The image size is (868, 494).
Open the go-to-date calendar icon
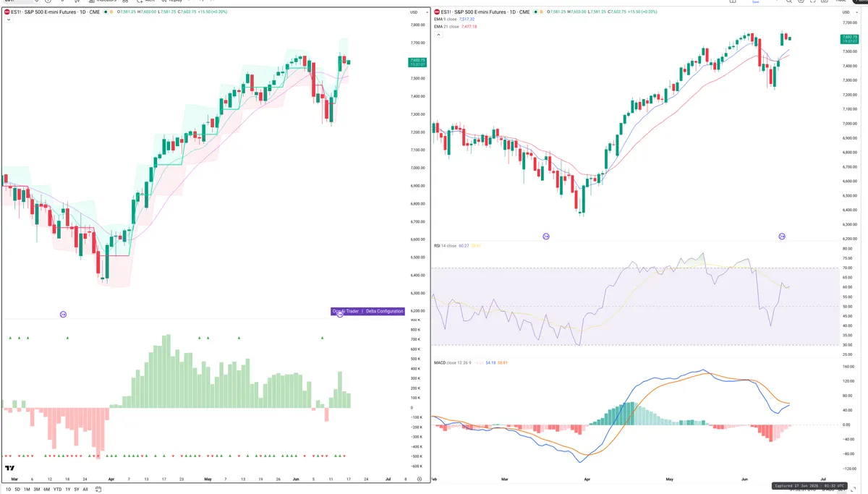pos(98,489)
